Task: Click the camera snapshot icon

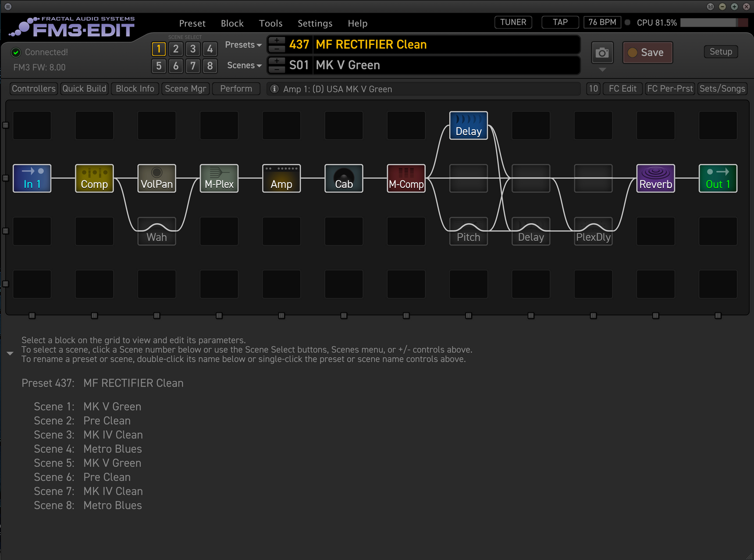Action: click(x=602, y=53)
